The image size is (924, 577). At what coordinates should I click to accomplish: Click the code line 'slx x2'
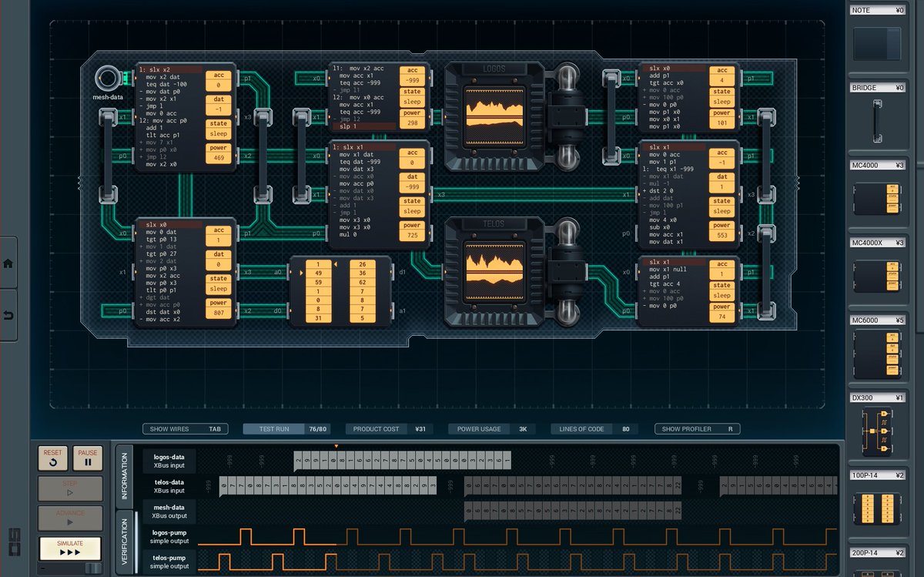[161, 69]
